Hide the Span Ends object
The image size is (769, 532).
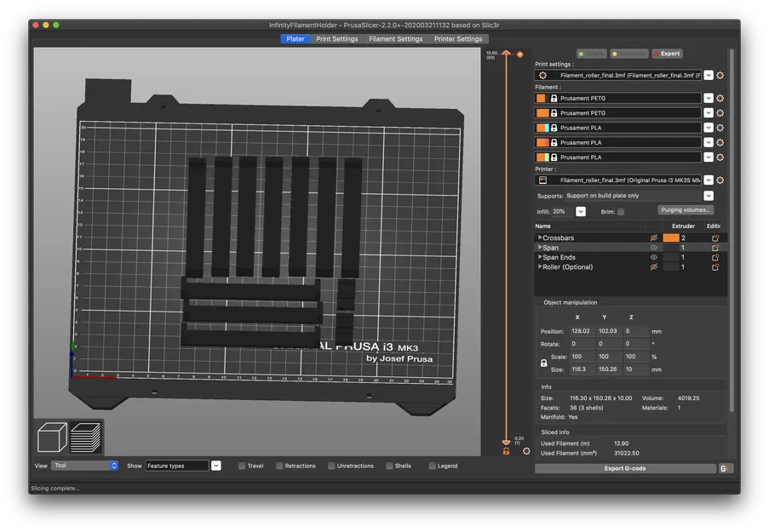click(x=654, y=257)
